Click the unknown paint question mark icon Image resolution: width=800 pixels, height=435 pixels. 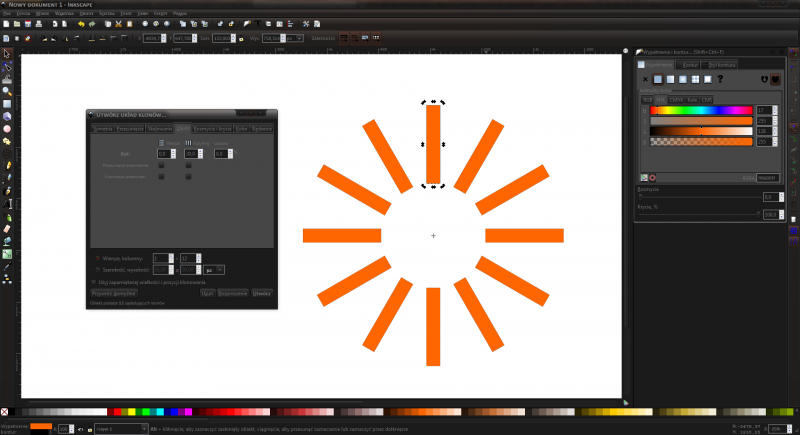pos(719,79)
